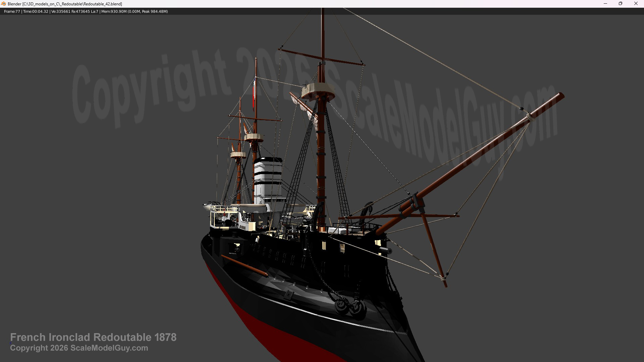Image resolution: width=644 pixels, height=362 pixels.
Task: Click the Redoutable_42.blend title bar text
Action: (x=65, y=4)
